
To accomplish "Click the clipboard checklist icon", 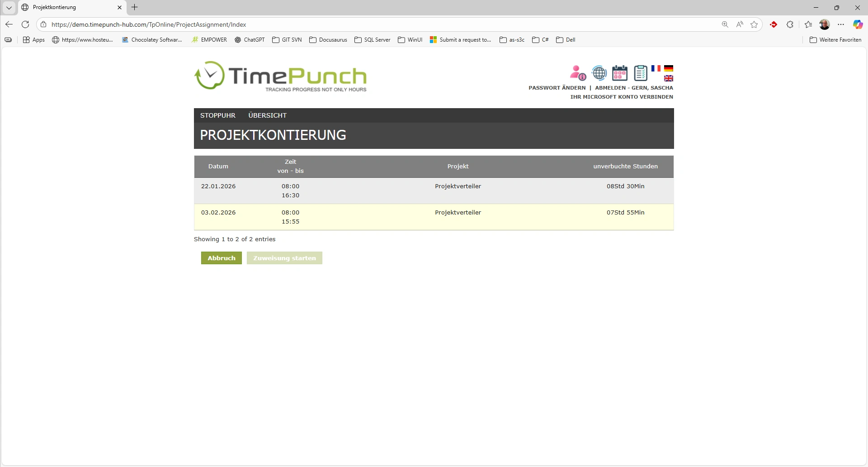I will (x=640, y=73).
